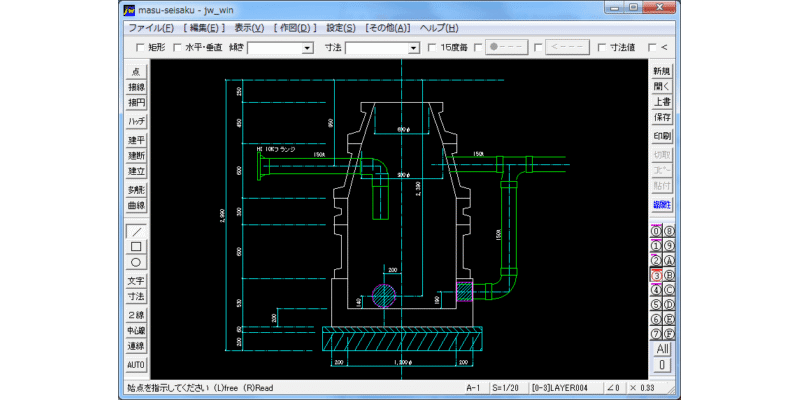
Task: Switch to layer 8 button
Action: click(669, 231)
